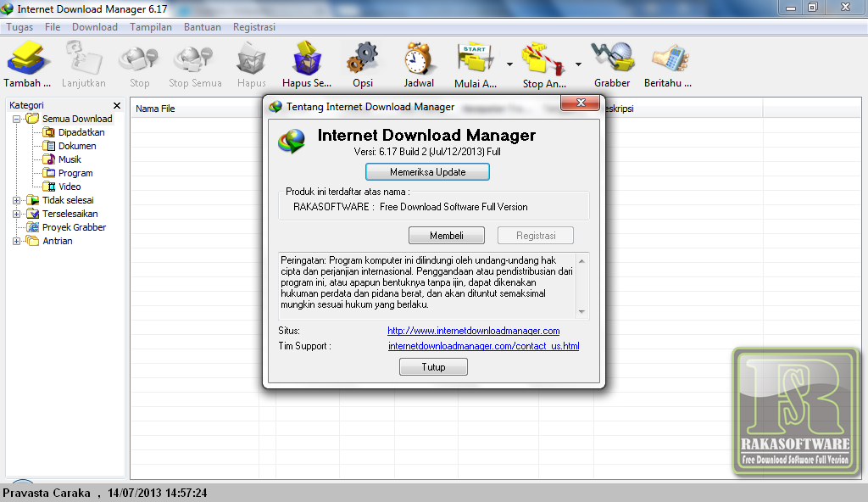Viewport: 868px width, 502px height.
Task: Click IDM app icon in main title bar
Action: [x=7, y=8]
